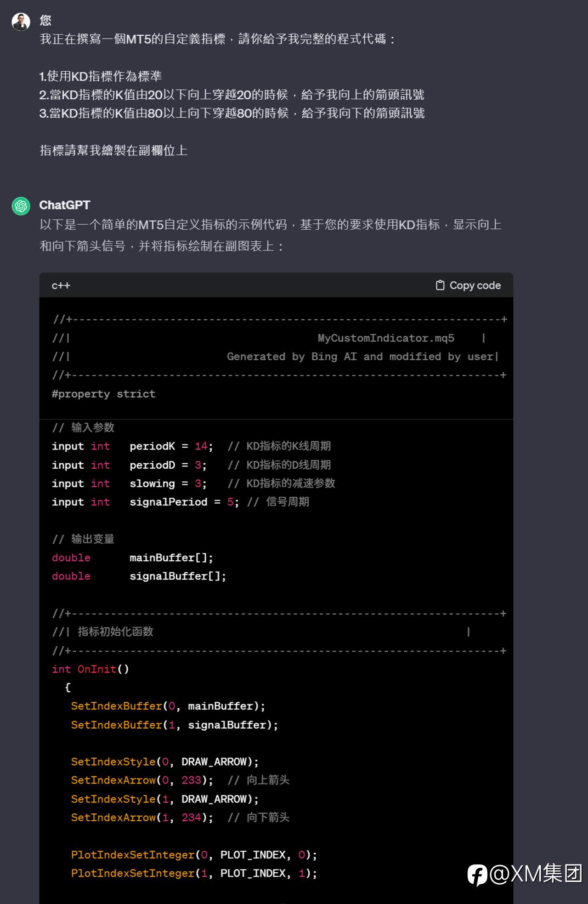The width and height of the screenshot is (588, 904).
Task: Click the "double mainBuffer[];" declaration
Action: point(133,558)
